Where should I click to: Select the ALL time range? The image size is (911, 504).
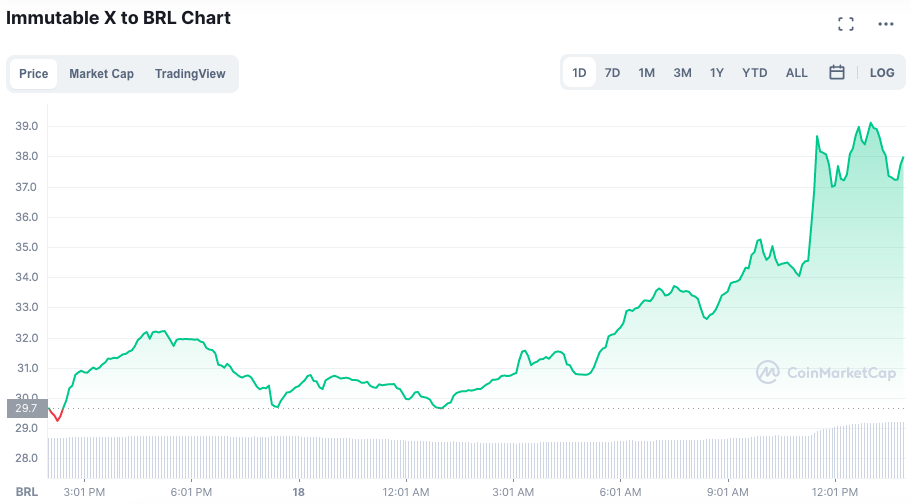click(797, 73)
